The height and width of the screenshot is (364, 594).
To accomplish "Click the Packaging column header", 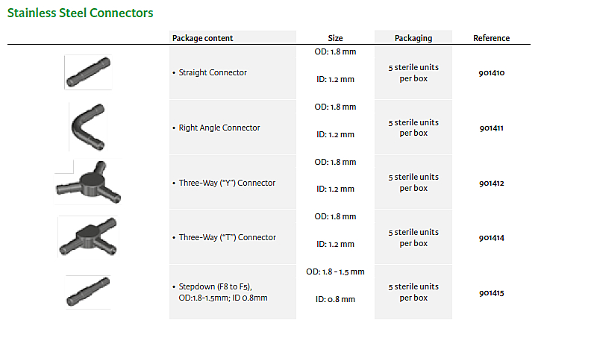I will [x=413, y=38].
